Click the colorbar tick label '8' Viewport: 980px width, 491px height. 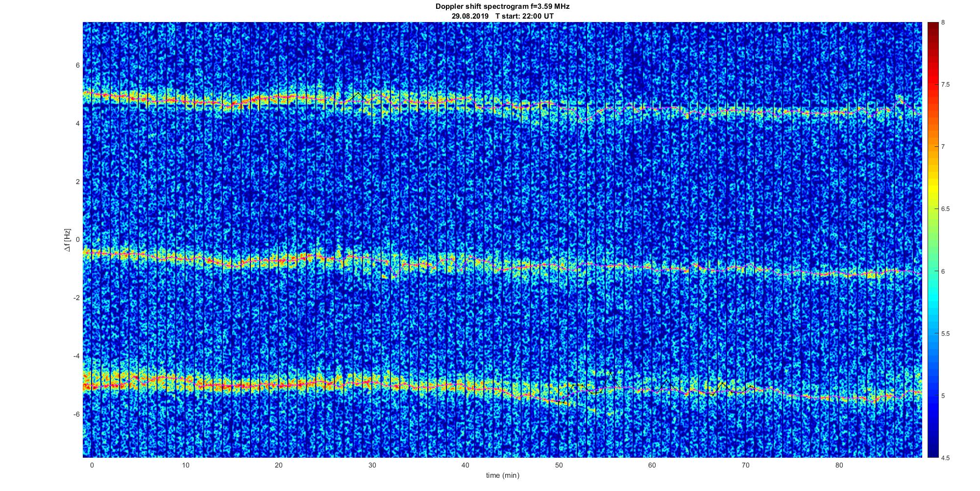click(943, 23)
